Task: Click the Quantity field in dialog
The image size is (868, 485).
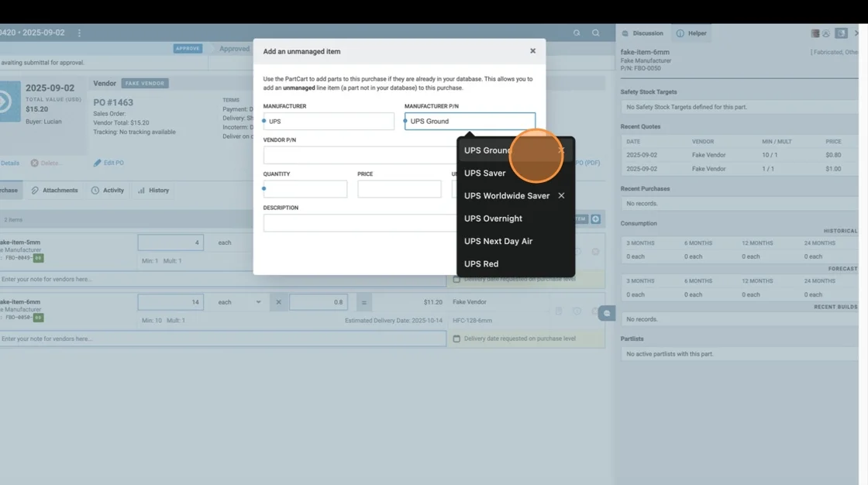Action: click(305, 189)
